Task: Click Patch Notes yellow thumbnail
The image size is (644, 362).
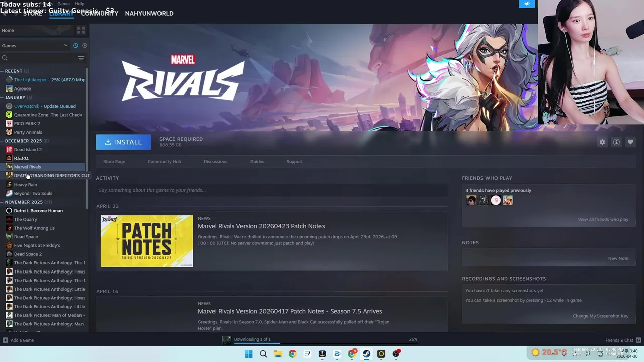Action: tap(146, 241)
